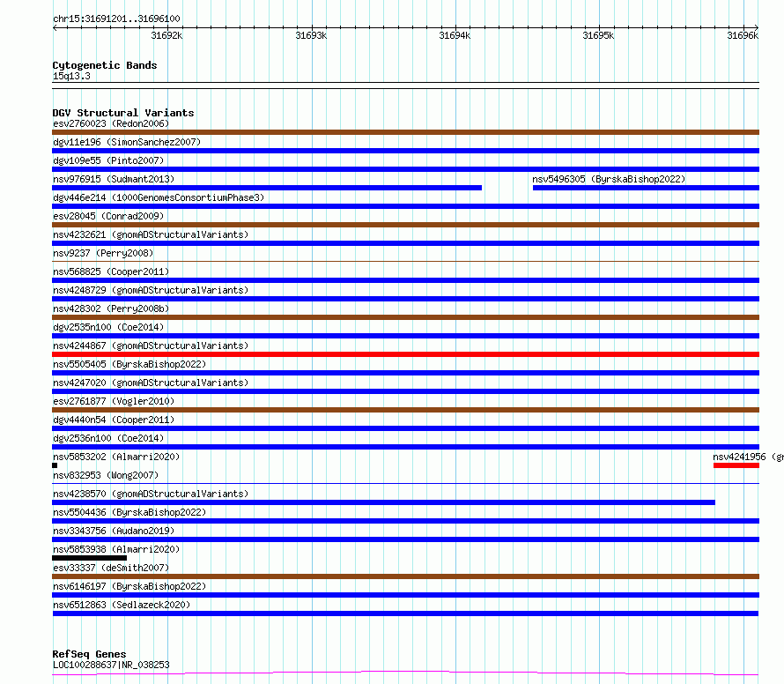The width and height of the screenshot is (784, 684).
Task: Select the blue nsv4238570 variant bar
Action: coord(383,502)
